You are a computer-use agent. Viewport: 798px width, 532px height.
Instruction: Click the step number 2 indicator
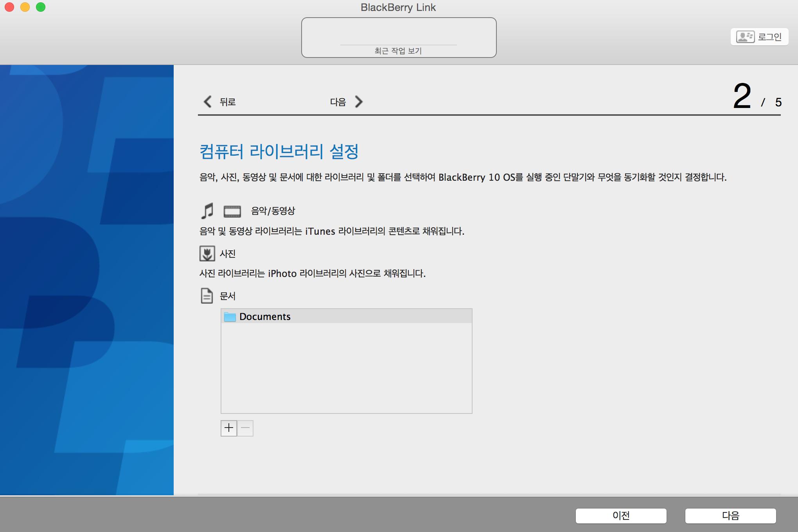point(742,96)
